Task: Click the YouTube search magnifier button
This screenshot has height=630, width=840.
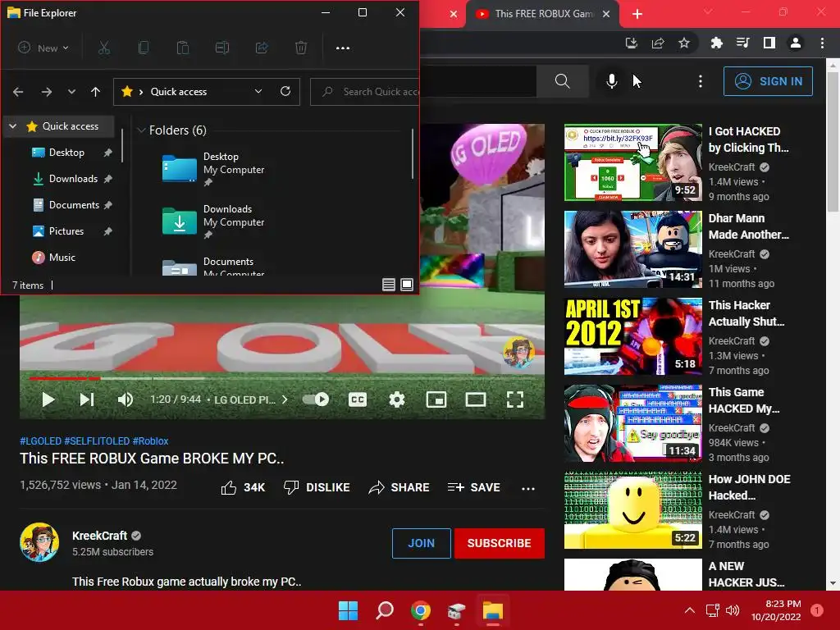Action: click(x=563, y=81)
